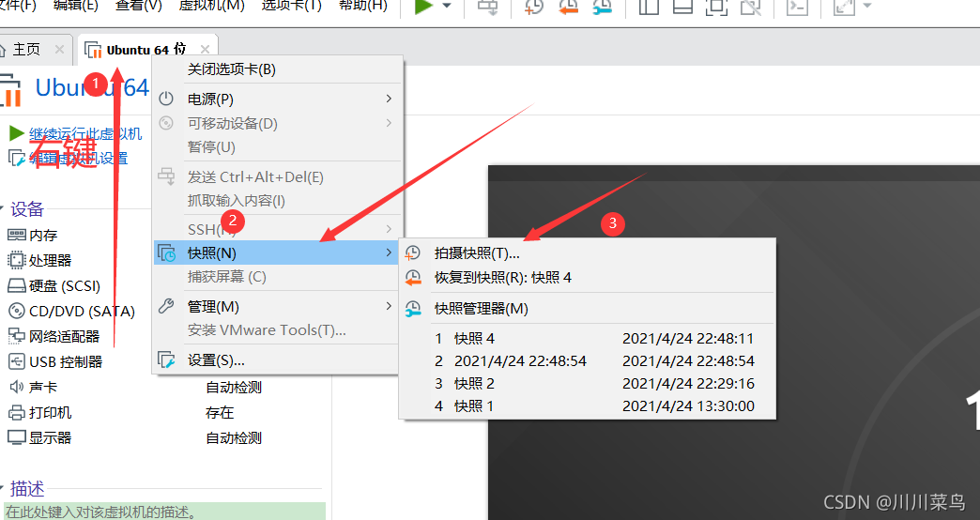Click 显示器 value 自动检测

click(234, 438)
